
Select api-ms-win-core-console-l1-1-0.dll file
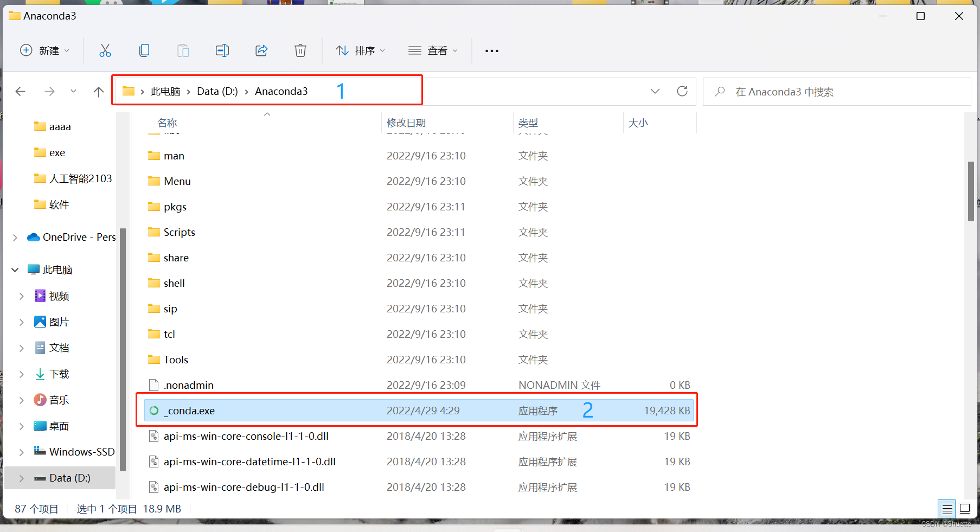[x=246, y=436]
